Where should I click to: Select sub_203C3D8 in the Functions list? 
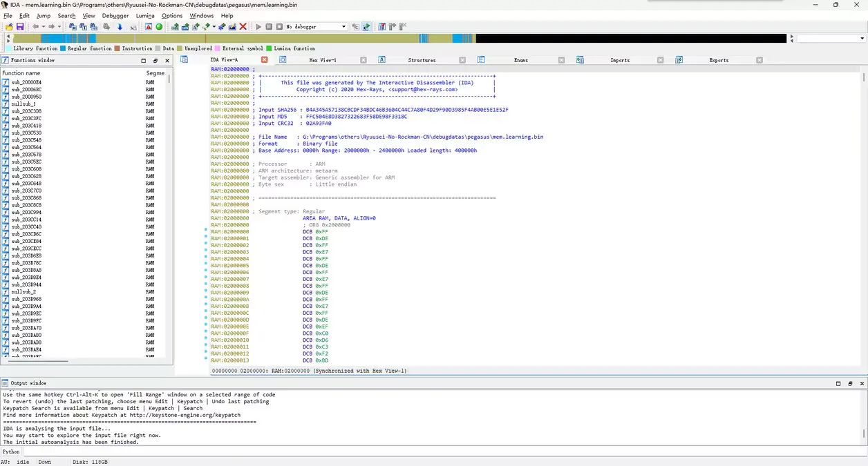click(26, 111)
